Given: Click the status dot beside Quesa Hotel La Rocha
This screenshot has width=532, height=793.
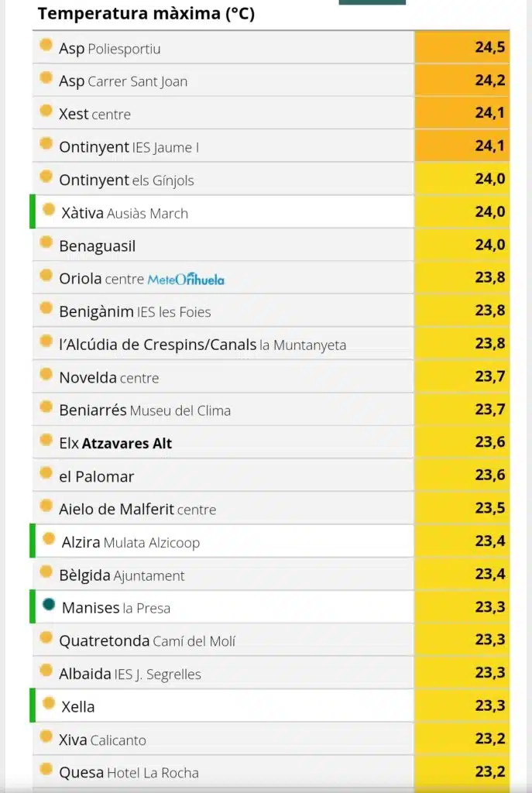Looking at the screenshot, I should [x=46, y=769].
